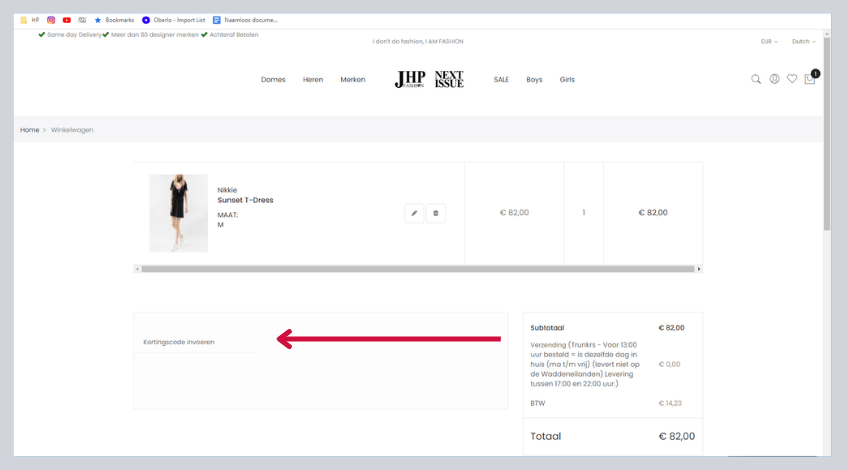Click the left scrollbar arrow of cart table
The width and height of the screenshot is (847, 470).
click(x=138, y=269)
